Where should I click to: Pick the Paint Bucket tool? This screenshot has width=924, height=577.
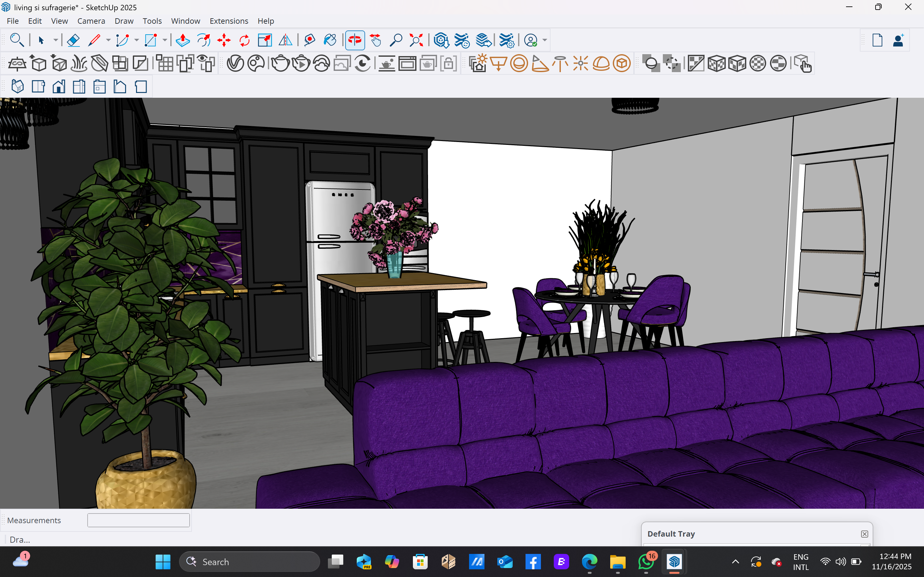click(x=330, y=40)
